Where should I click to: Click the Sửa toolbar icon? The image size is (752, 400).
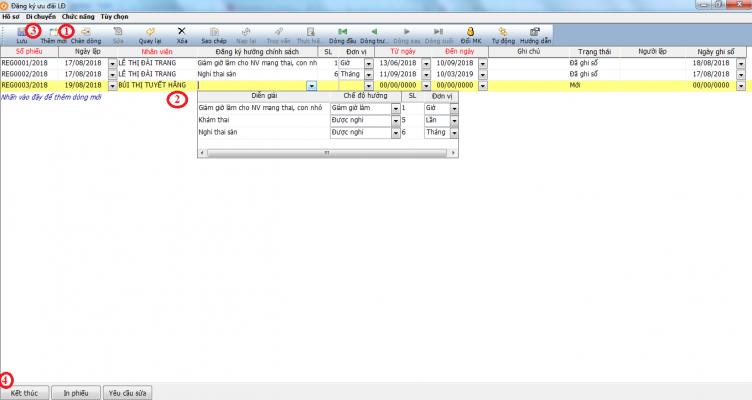tap(118, 32)
